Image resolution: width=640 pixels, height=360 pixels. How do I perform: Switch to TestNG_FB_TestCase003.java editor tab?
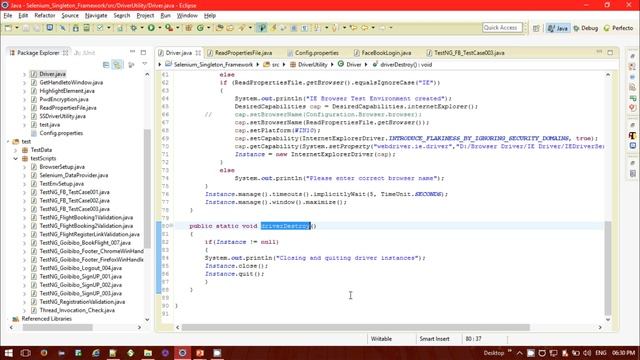466,53
